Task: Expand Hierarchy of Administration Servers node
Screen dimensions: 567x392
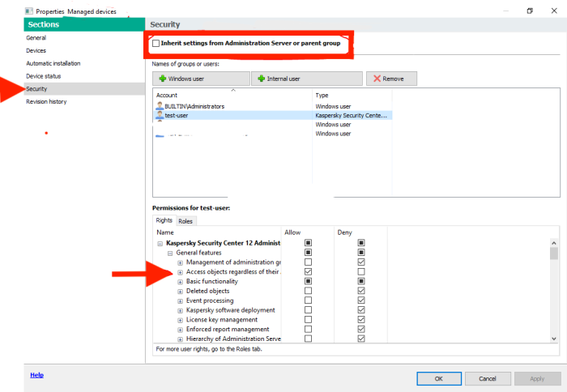Action: [x=180, y=339]
